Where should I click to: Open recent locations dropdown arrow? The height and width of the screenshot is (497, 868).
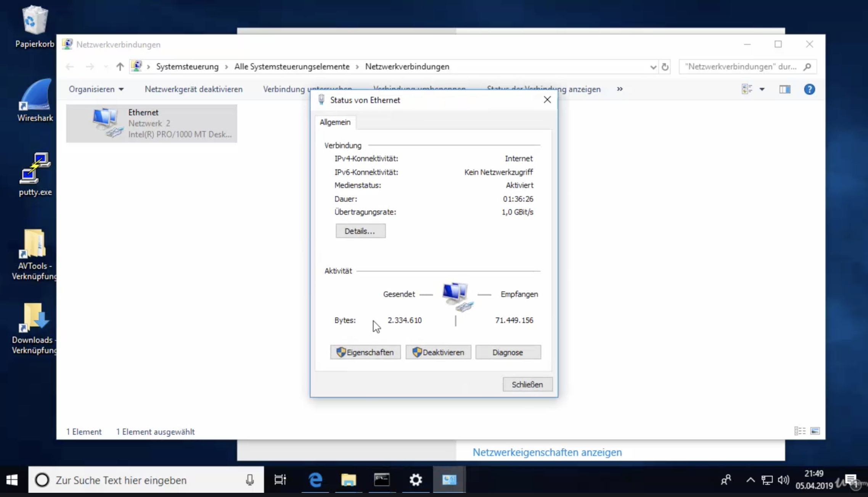point(105,67)
